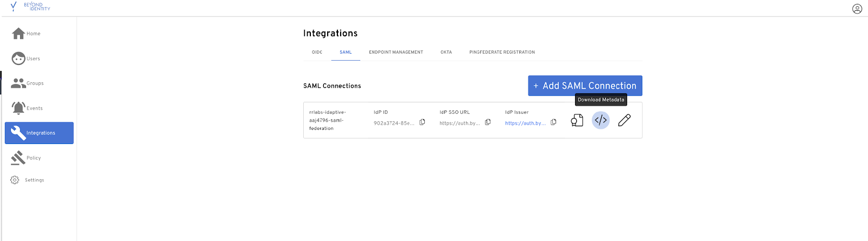Open the PingFederate Registration tab
Image resolution: width=868 pixels, height=241 pixels.
click(502, 53)
